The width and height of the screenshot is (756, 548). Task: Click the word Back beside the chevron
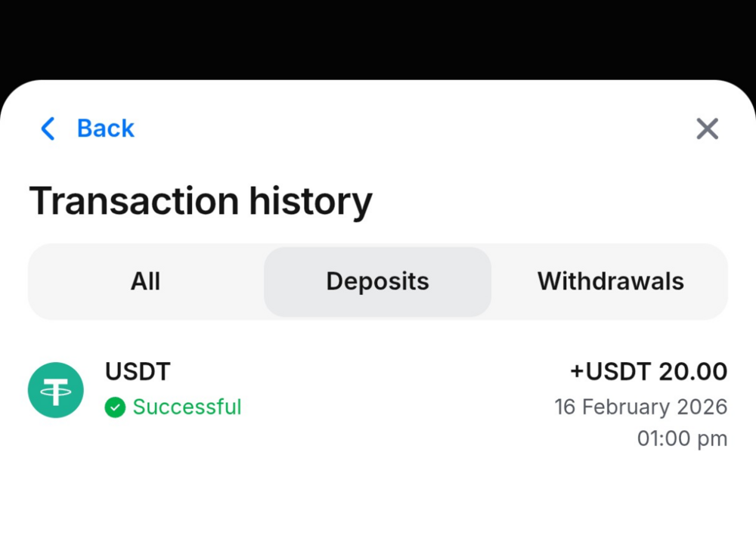[x=106, y=129]
